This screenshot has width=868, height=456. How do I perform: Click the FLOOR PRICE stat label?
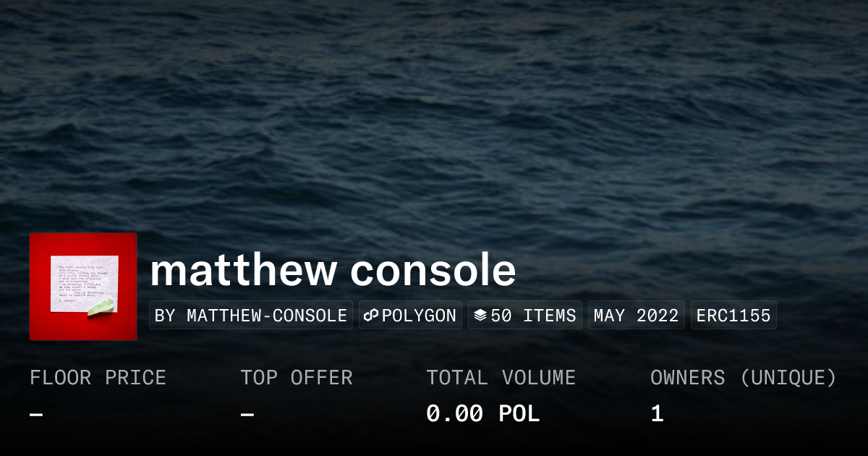pos(98,378)
